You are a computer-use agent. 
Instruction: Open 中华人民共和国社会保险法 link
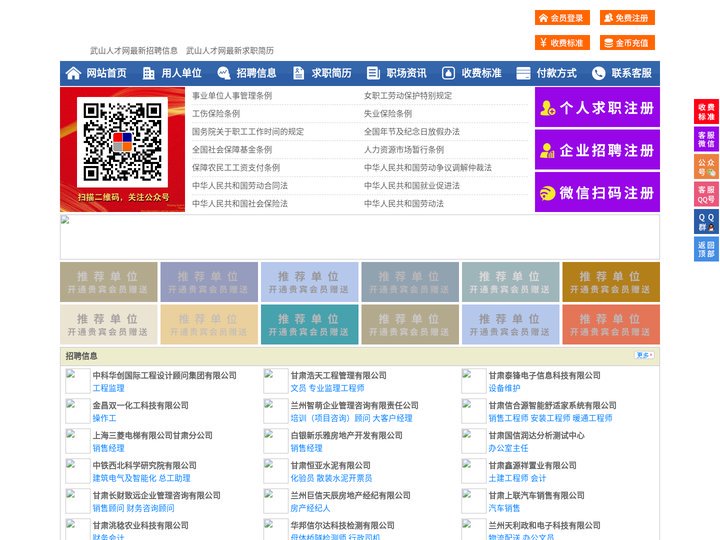click(240, 203)
